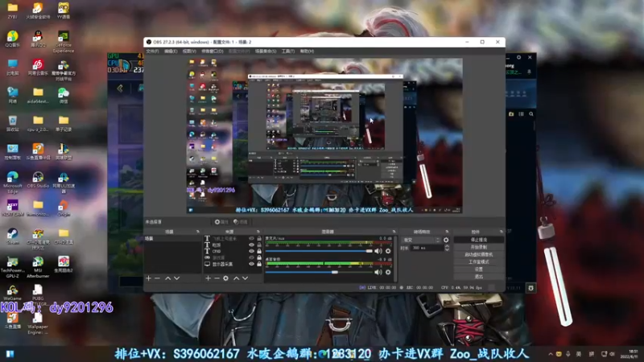This screenshot has width=644, height=362.
Task: Open the Edit (编辑) menu in OBS
Action: [x=171, y=51]
